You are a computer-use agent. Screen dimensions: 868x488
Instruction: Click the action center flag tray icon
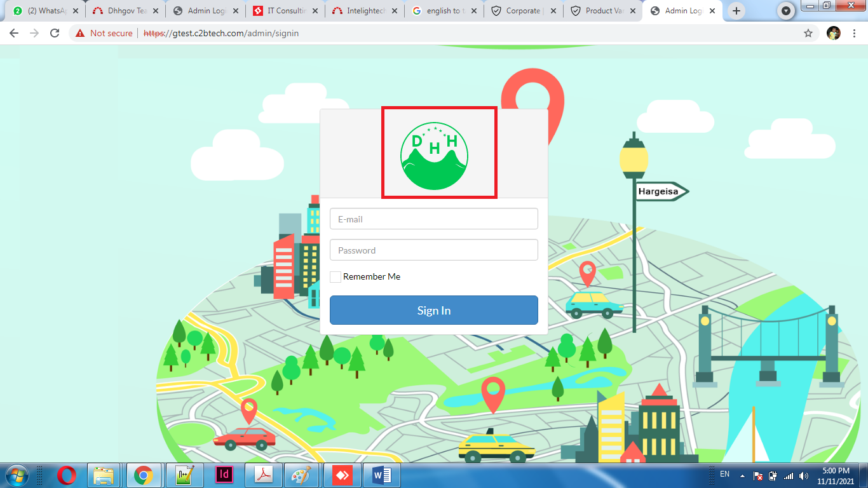(757, 476)
